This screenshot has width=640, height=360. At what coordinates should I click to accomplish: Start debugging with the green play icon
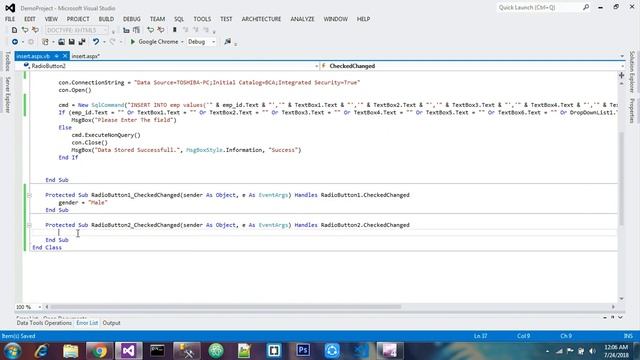[x=133, y=42]
